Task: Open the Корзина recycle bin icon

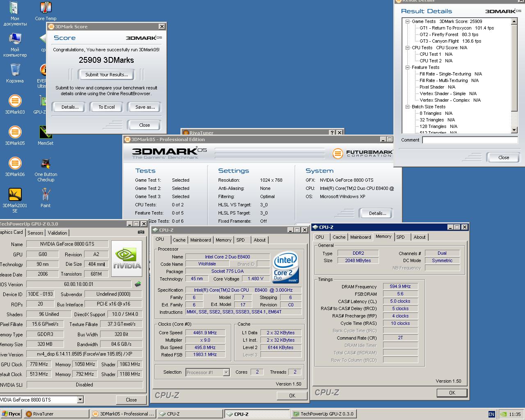Action: coord(15,73)
